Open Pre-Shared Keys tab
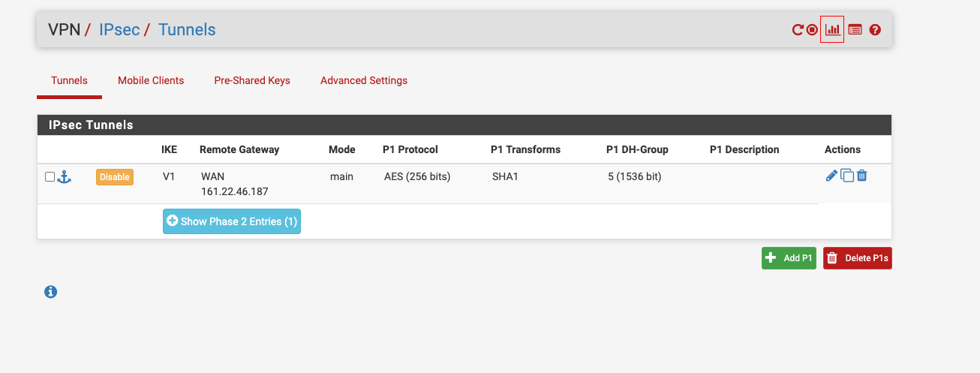The height and width of the screenshot is (373, 980). tap(252, 80)
